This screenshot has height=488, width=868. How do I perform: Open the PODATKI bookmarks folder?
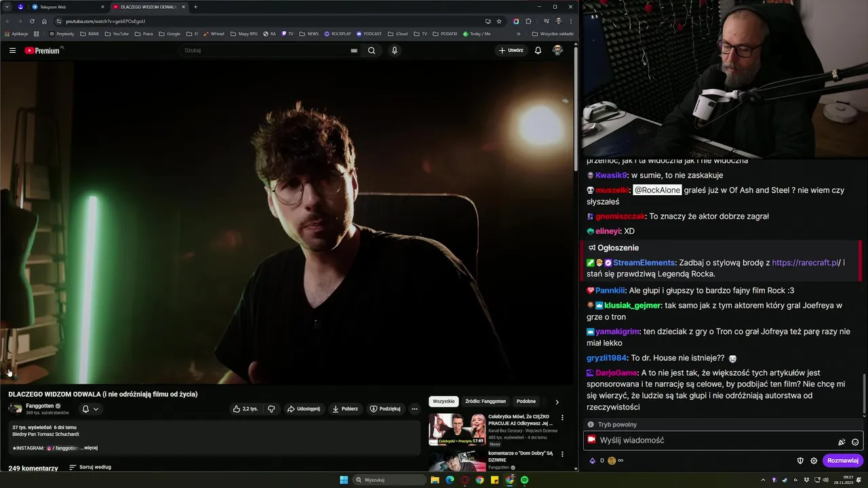[444, 33]
